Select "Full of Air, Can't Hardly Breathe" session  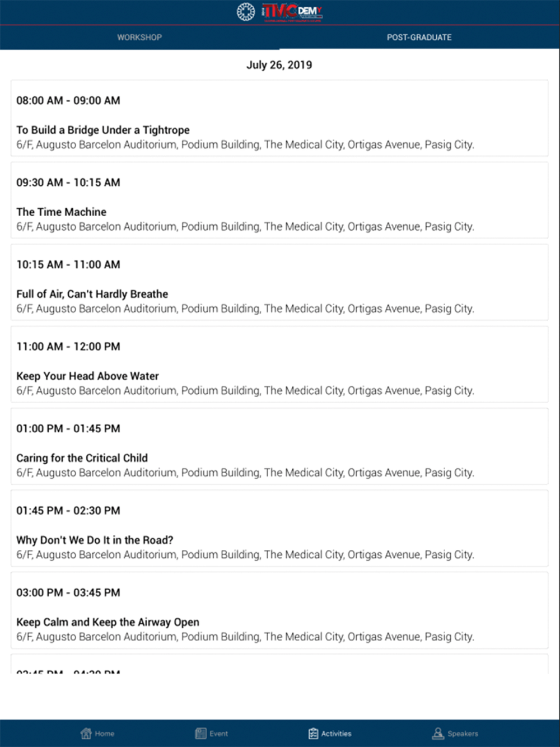click(279, 282)
